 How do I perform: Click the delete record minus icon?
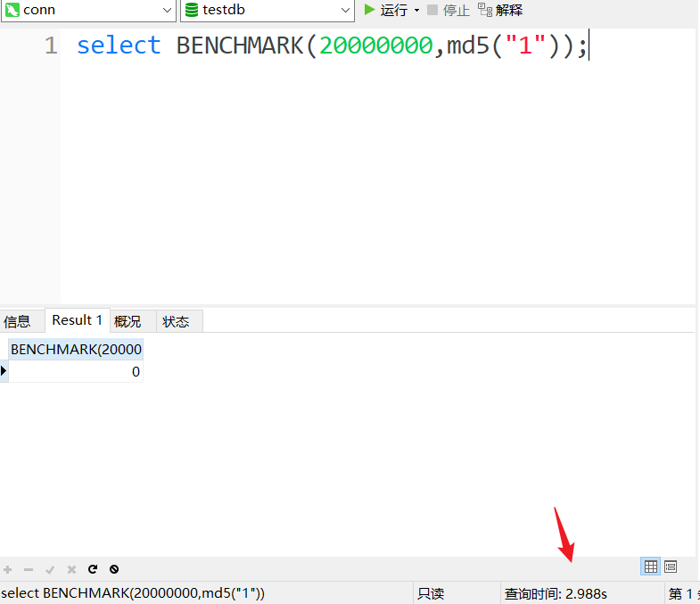click(29, 569)
